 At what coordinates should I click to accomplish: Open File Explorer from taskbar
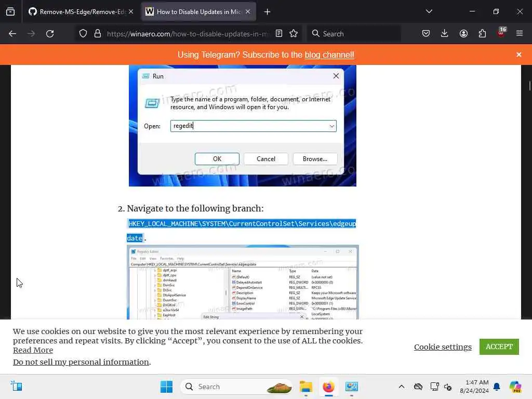tap(305, 387)
